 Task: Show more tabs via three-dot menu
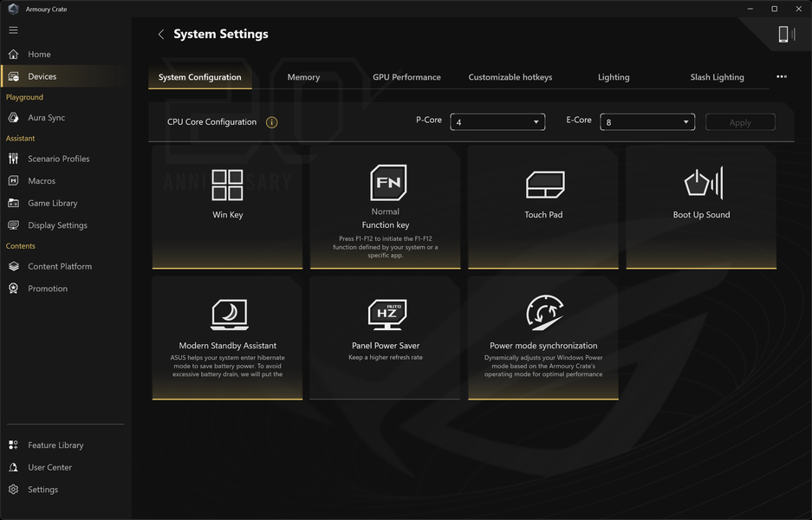(x=782, y=76)
